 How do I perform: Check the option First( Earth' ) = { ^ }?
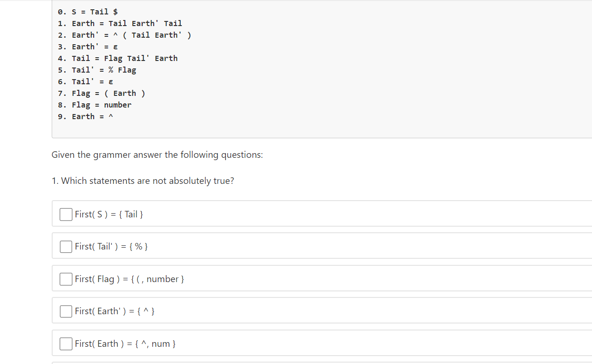pos(66,311)
